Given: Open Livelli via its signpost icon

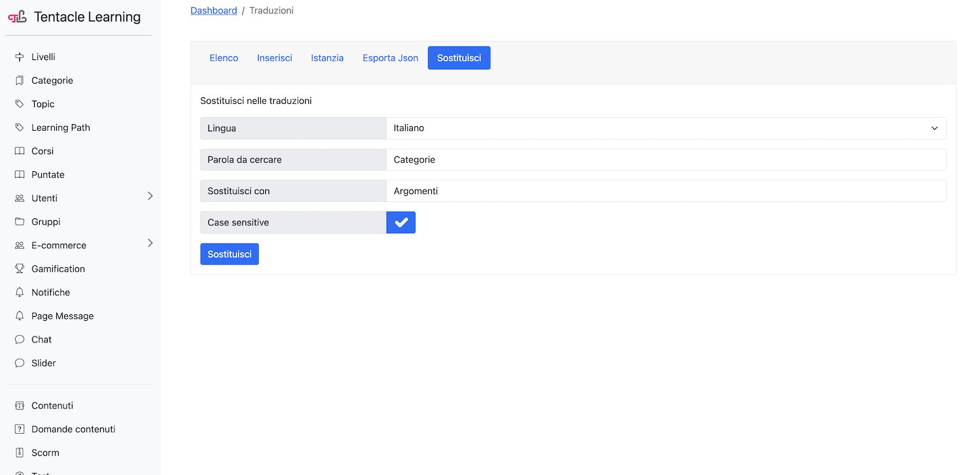Looking at the screenshot, I should [x=20, y=57].
